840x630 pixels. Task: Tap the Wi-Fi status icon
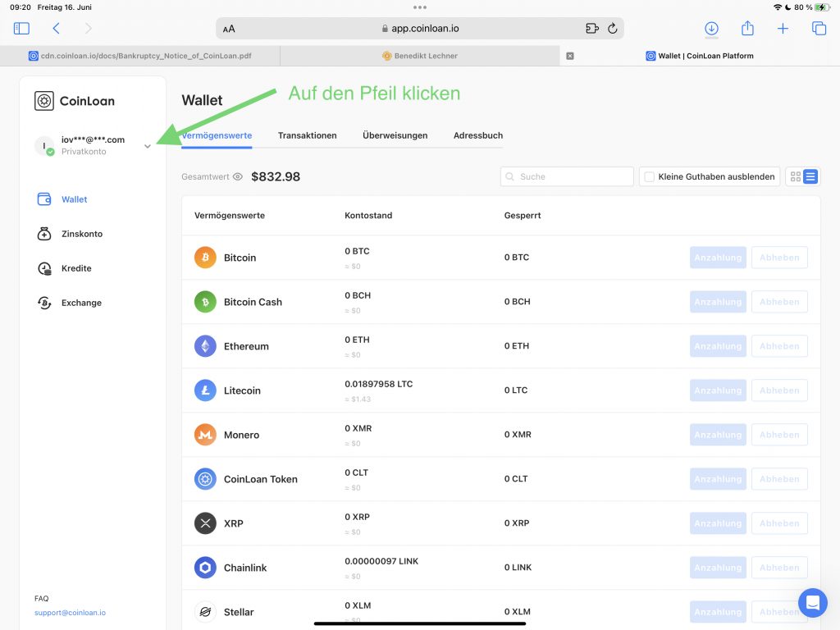point(778,7)
